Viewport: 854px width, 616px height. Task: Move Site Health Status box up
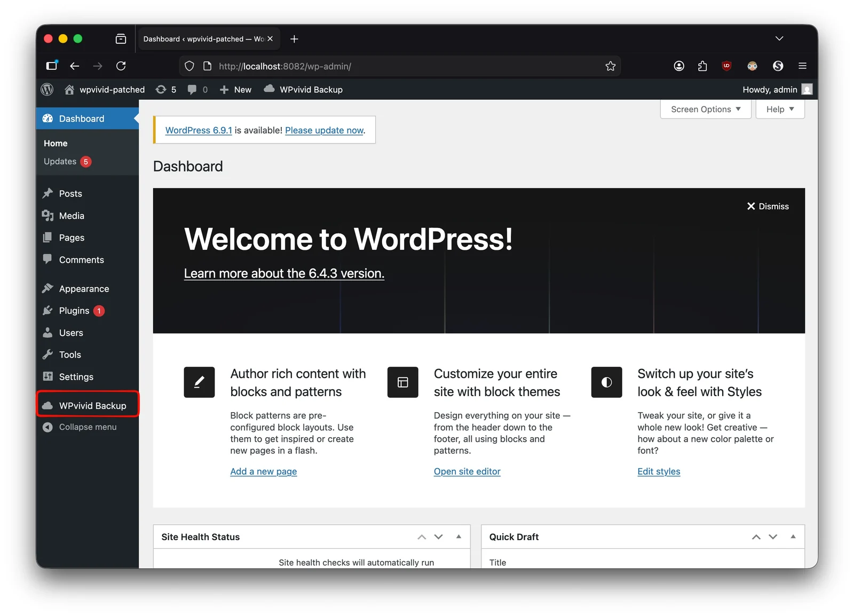tap(422, 537)
